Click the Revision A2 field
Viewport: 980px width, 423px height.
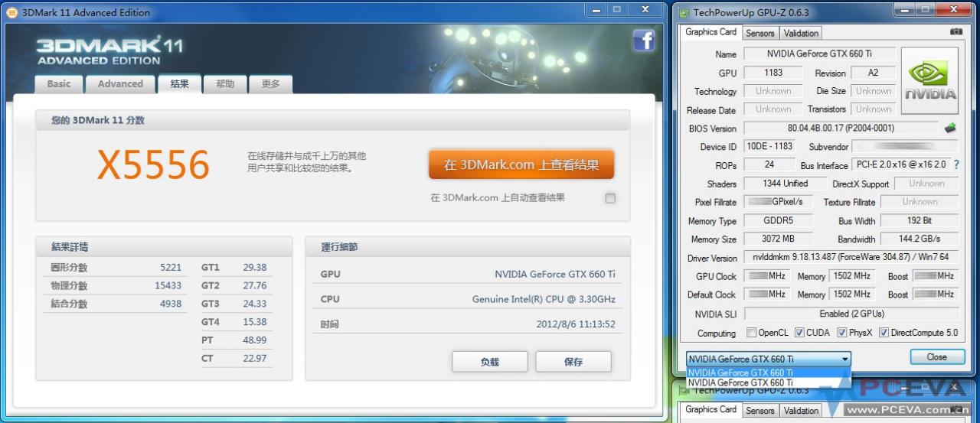873,73
